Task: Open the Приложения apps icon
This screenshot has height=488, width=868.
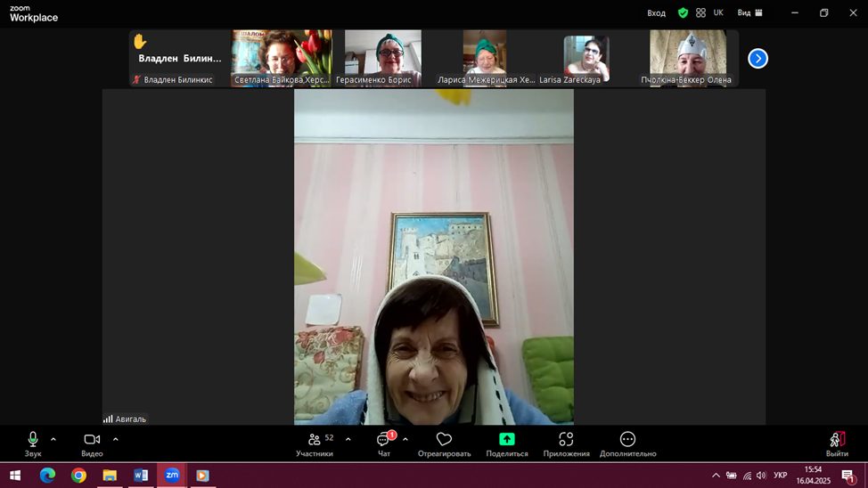Action: [x=566, y=440]
